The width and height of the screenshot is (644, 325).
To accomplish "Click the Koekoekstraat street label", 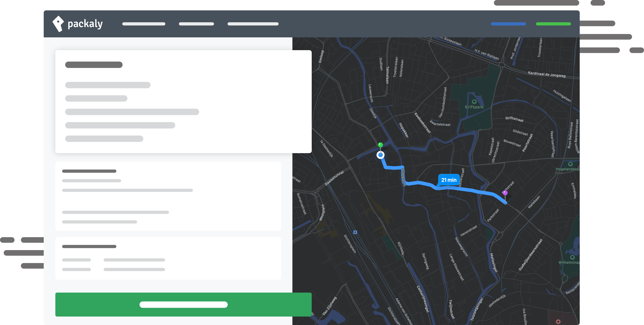I will point(422,123).
